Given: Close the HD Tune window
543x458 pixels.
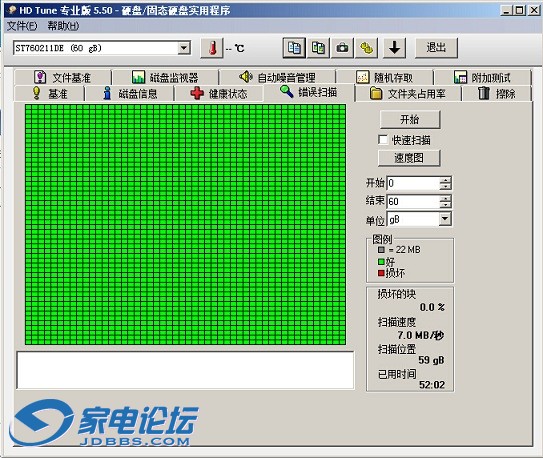Looking at the screenshot, I should 534,10.
